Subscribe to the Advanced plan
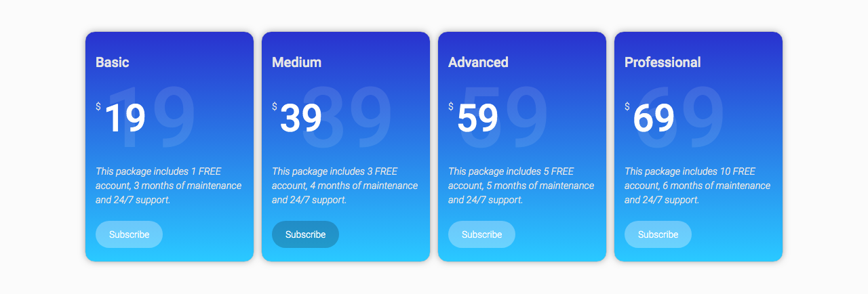868x294 pixels. pos(481,234)
